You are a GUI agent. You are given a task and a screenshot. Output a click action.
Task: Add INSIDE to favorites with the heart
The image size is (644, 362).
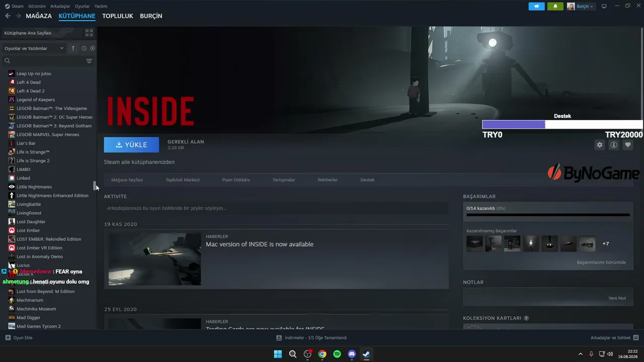[x=627, y=145]
